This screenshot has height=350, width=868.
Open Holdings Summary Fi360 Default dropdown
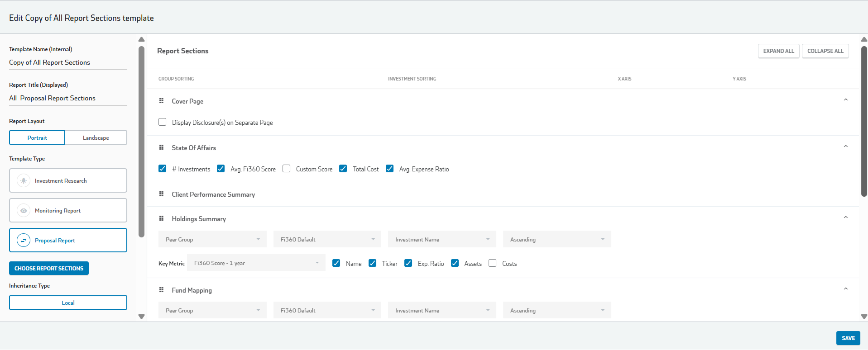point(327,239)
